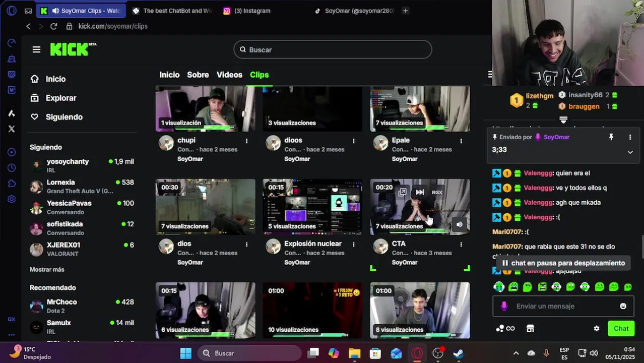Open pinned message options menu

[x=630, y=137]
